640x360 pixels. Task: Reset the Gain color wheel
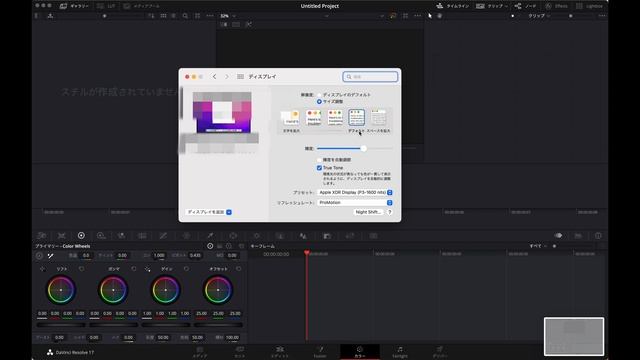[186, 269]
